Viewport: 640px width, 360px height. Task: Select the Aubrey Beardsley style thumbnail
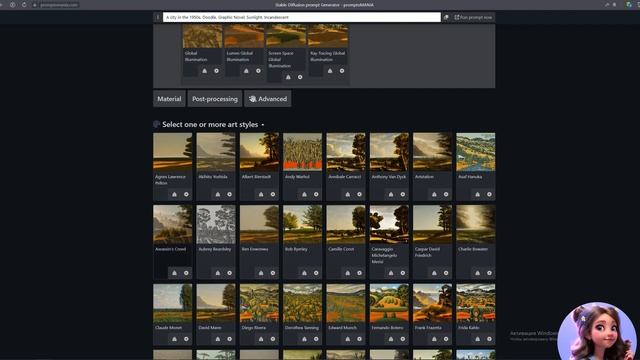(x=216, y=224)
